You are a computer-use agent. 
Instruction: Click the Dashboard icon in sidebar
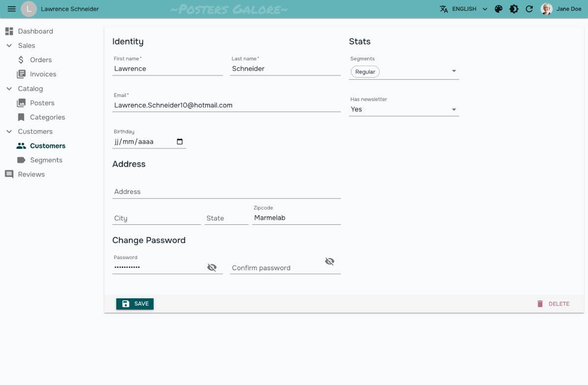[9, 31]
